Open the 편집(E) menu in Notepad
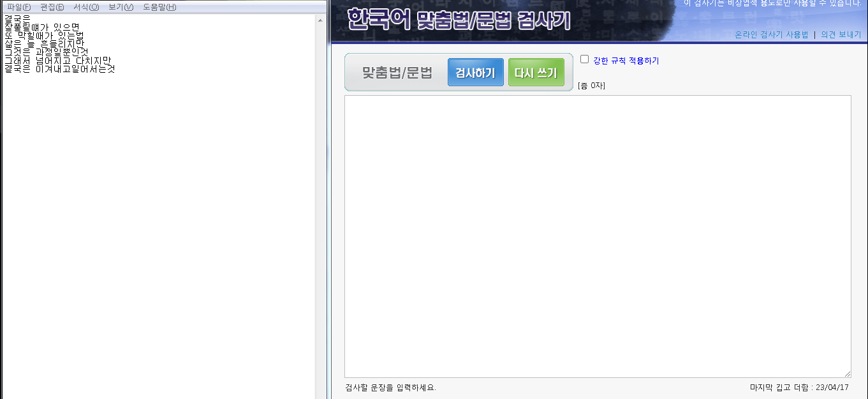868x399 pixels. click(x=52, y=7)
